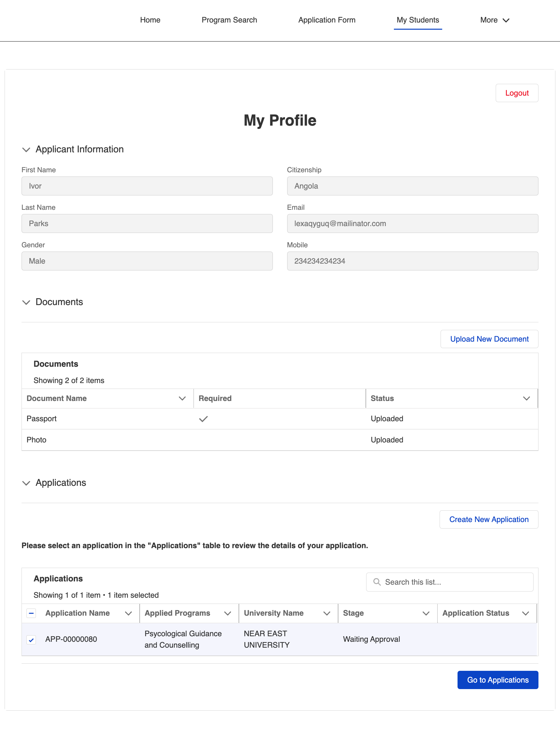Open Document Name column actions chevron

click(182, 398)
